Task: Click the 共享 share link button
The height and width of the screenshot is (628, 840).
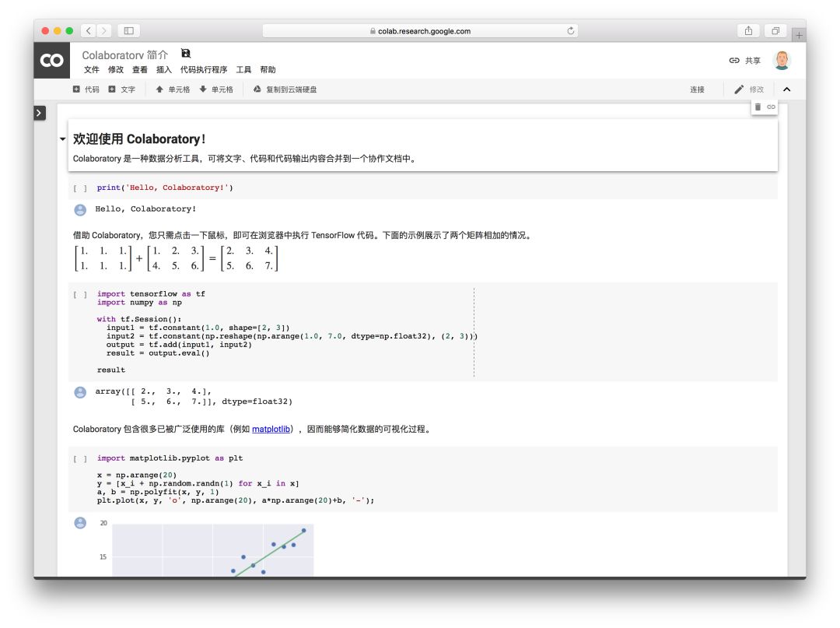Action: click(x=744, y=61)
